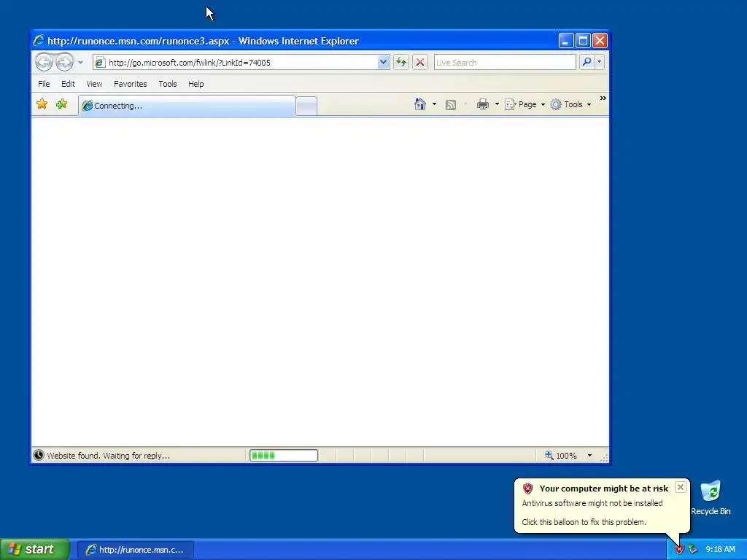Viewport: 747px width, 560px height.
Task: Open the search provider options dropdown
Action: [600, 62]
